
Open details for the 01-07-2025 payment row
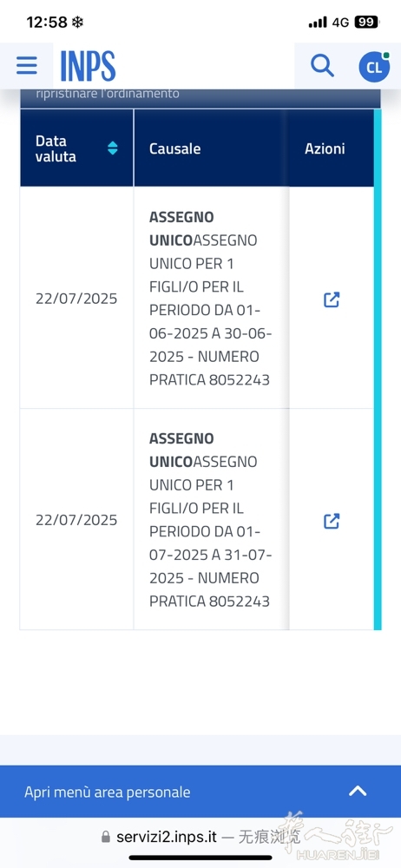click(332, 521)
